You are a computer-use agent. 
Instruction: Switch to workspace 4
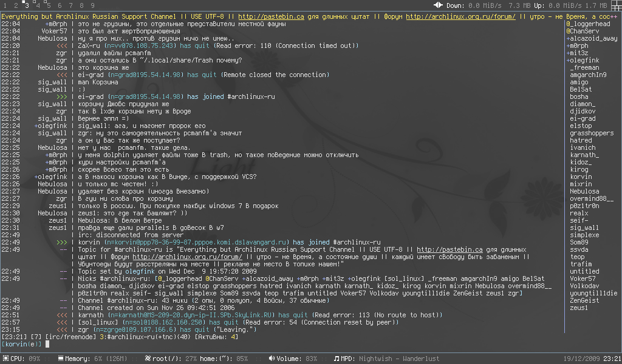[38, 5]
